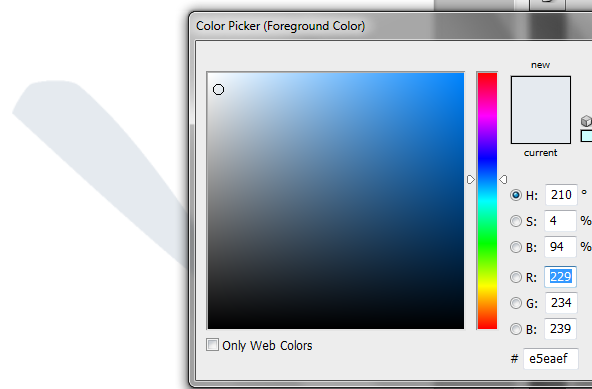Select the R red radio button
Viewport: 592px width, 389px height.
[x=516, y=277]
